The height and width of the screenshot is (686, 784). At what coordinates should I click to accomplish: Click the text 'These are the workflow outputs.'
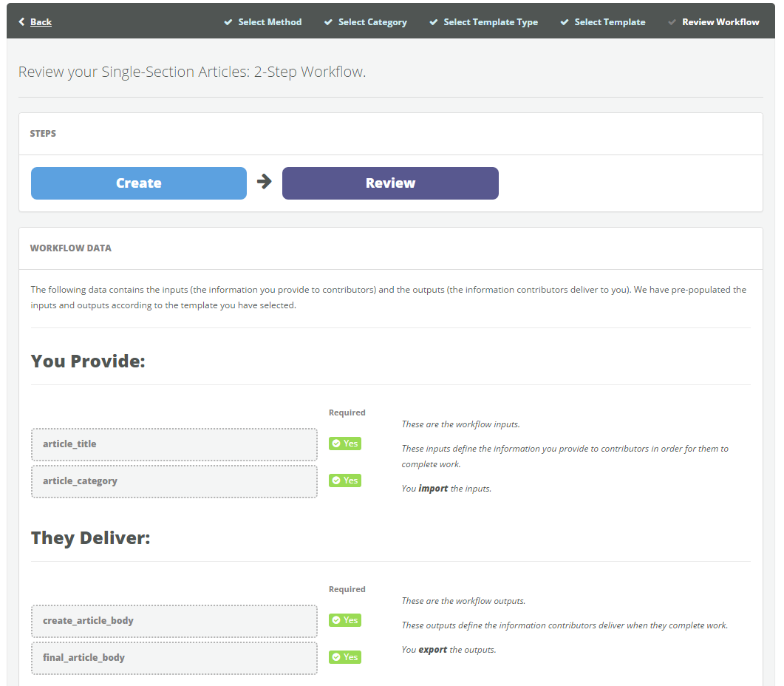tap(463, 601)
